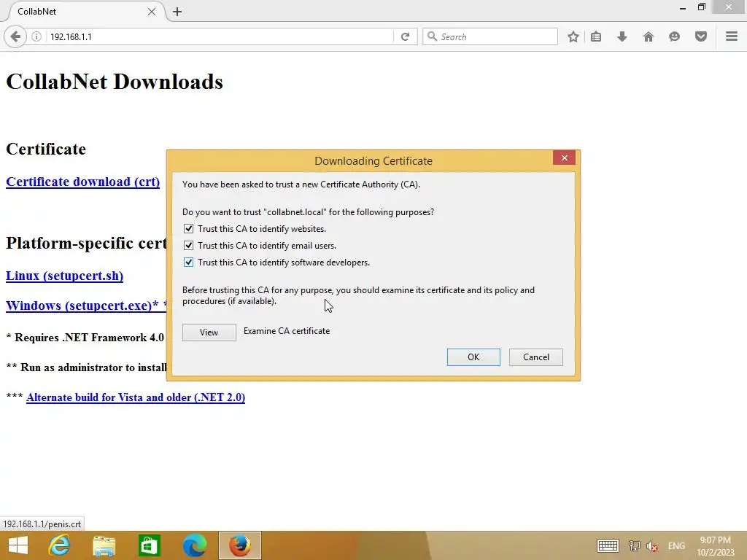Image resolution: width=747 pixels, height=560 pixels.
Task: Go to the Home page icon
Action: [x=649, y=36]
